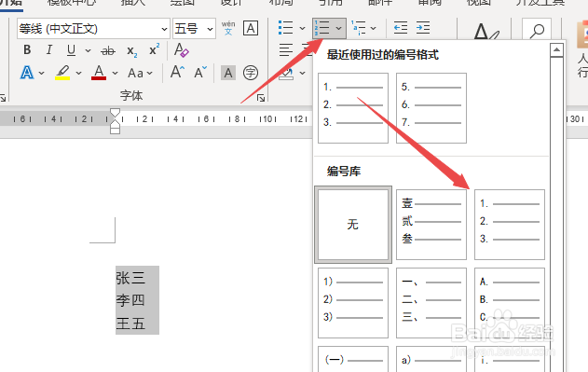Screen dimensions: 588x372
Task: Click selected text 王五
Action: pyautogui.click(x=130, y=324)
